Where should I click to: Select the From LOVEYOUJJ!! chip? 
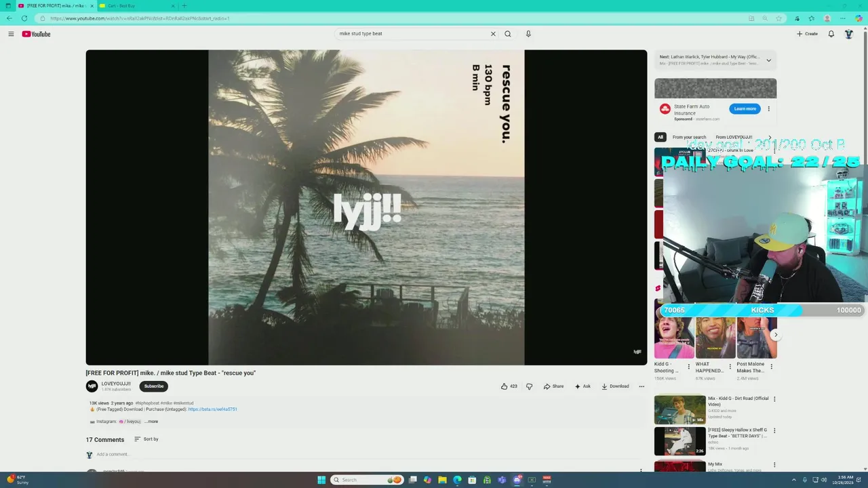734,137
